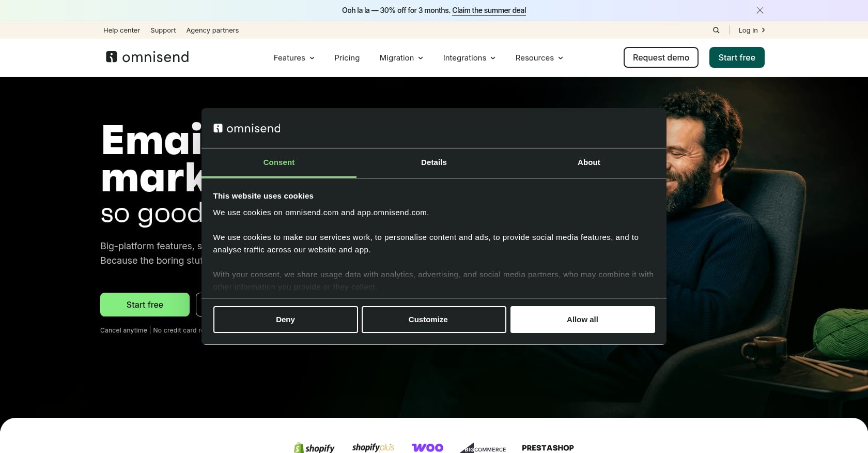Viewport: 868px width, 453px height.
Task: Customize cookie preferences
Action: tap(433, 320)
